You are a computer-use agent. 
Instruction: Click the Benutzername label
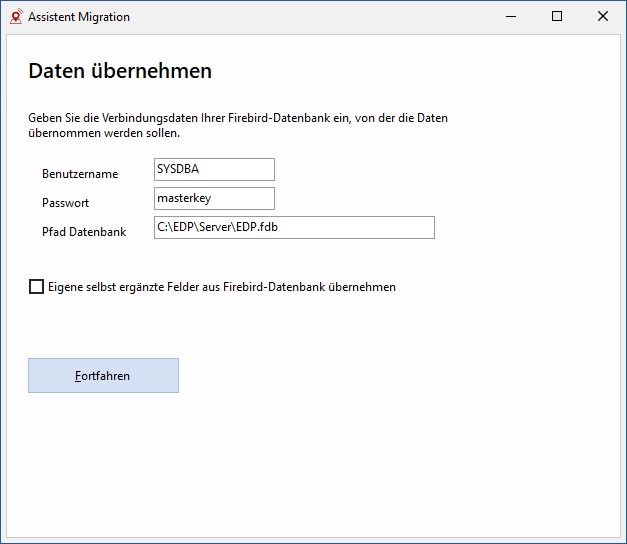point(80,174)
